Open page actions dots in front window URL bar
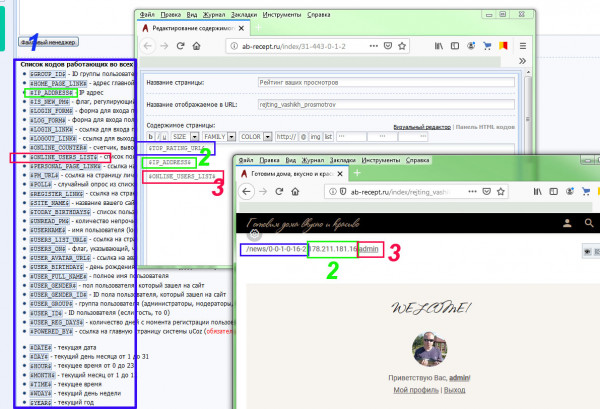This screenshot has height=409, width=600. (x=472, y=191)
